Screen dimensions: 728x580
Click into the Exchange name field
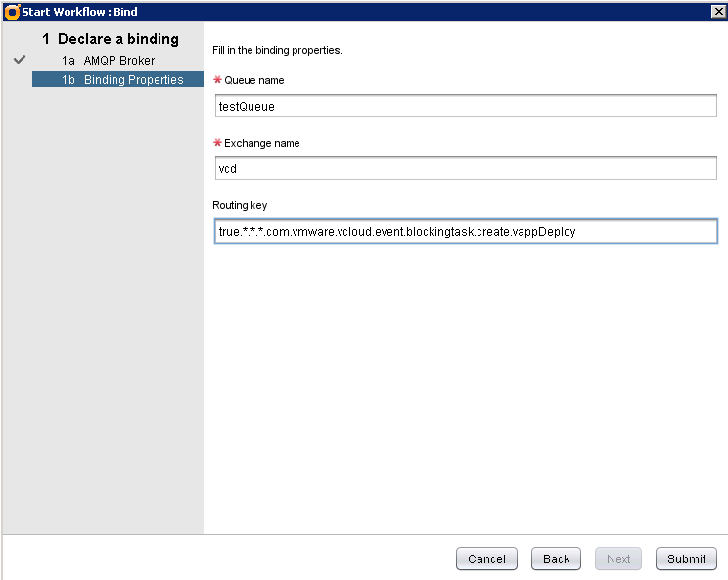point(465,168)
